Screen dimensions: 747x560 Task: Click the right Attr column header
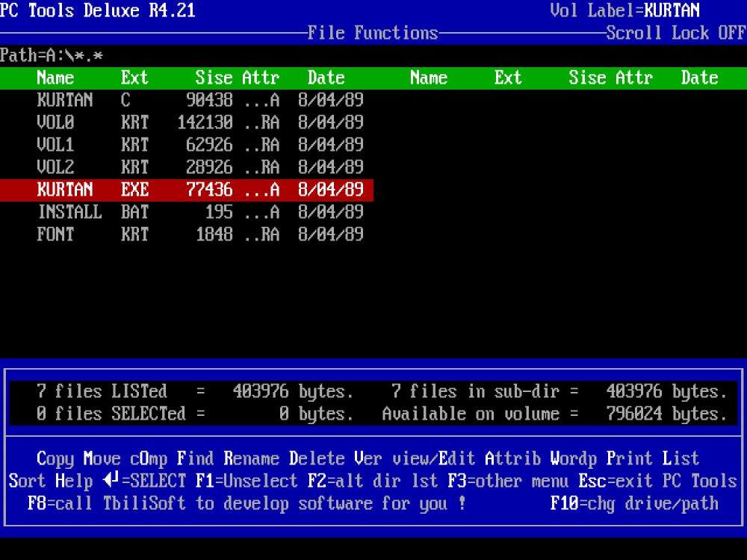click(634, 78)
